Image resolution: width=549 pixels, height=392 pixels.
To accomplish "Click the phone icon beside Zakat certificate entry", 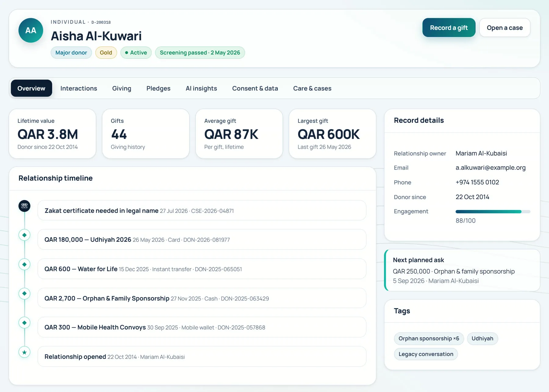I will tap(24, 206).
